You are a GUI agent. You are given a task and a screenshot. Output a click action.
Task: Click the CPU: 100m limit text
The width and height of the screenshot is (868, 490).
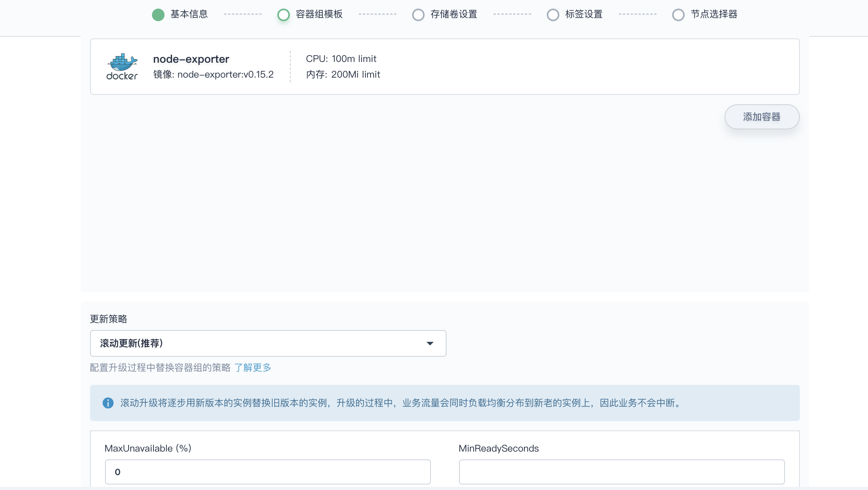tap(341, 59)
